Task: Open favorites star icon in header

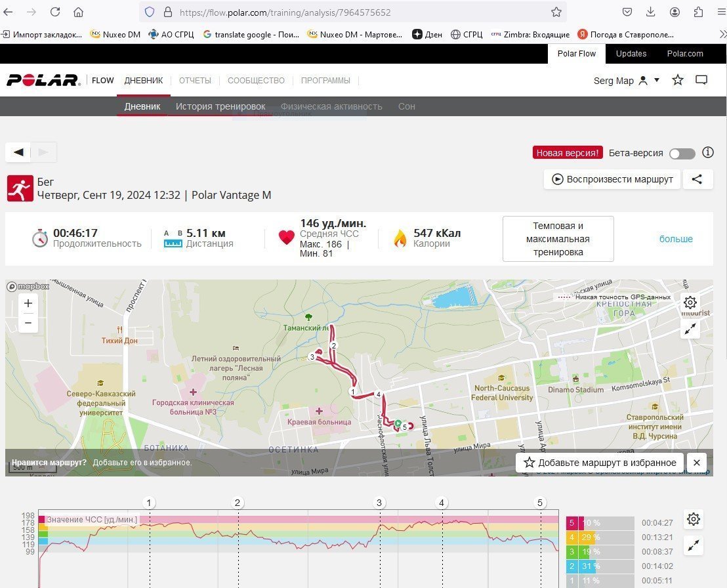Action: click(677, 80)
